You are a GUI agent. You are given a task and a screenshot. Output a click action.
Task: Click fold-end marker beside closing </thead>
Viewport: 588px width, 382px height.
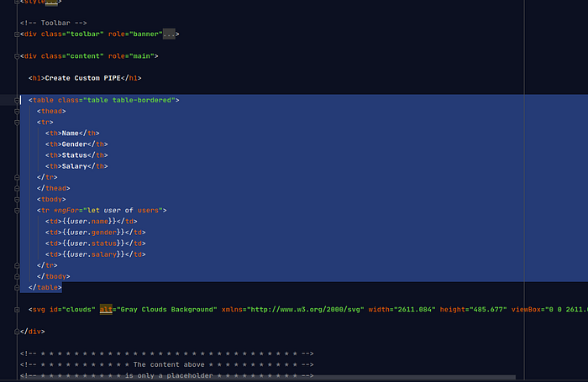tap(17, 188)
